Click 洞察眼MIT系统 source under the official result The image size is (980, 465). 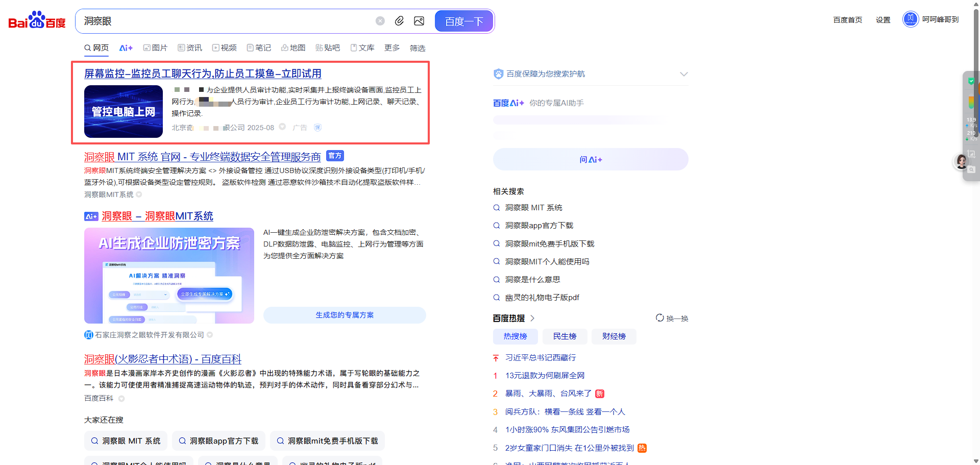click(109, 194)
